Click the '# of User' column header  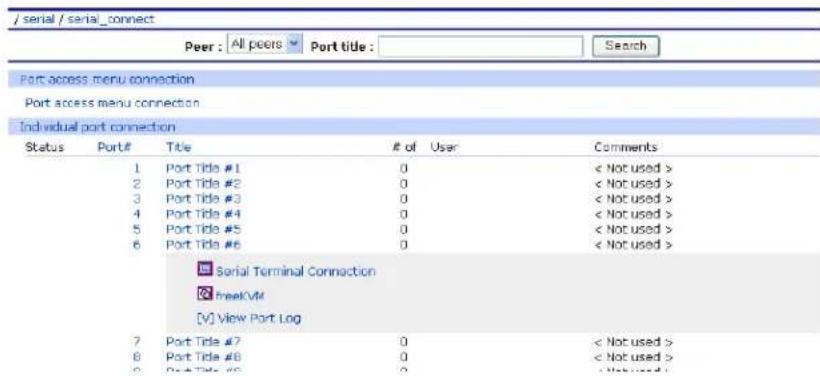(x=425, y=147)
